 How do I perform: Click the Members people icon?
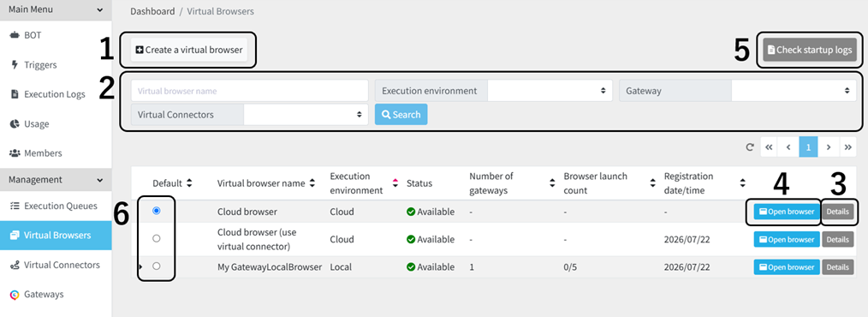(x=15, y=153)
